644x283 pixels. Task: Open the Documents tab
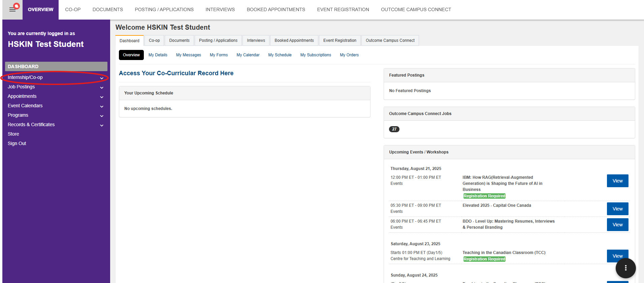179,40
